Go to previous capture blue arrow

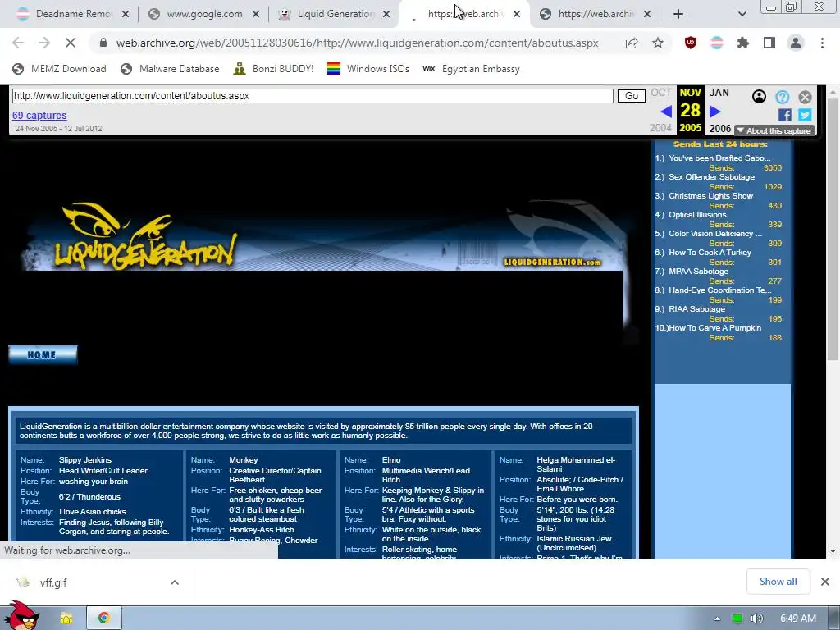666,112
